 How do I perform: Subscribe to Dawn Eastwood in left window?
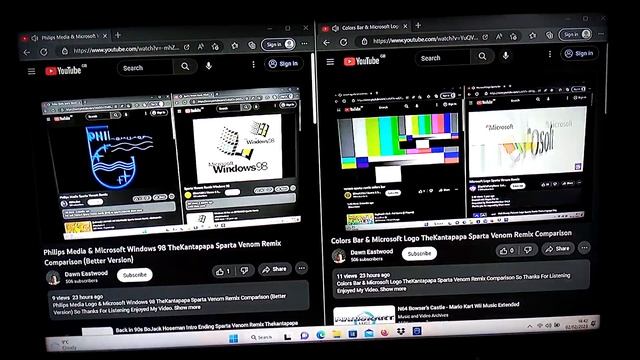point(135,275)
